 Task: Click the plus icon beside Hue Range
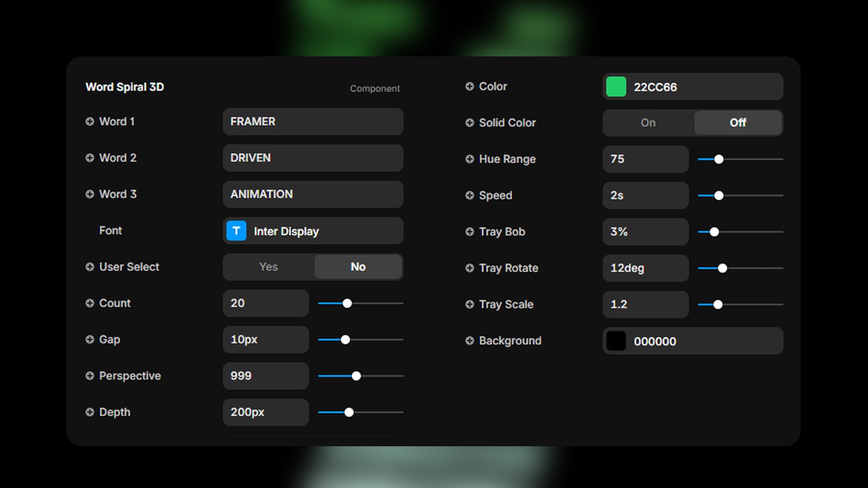469,159
